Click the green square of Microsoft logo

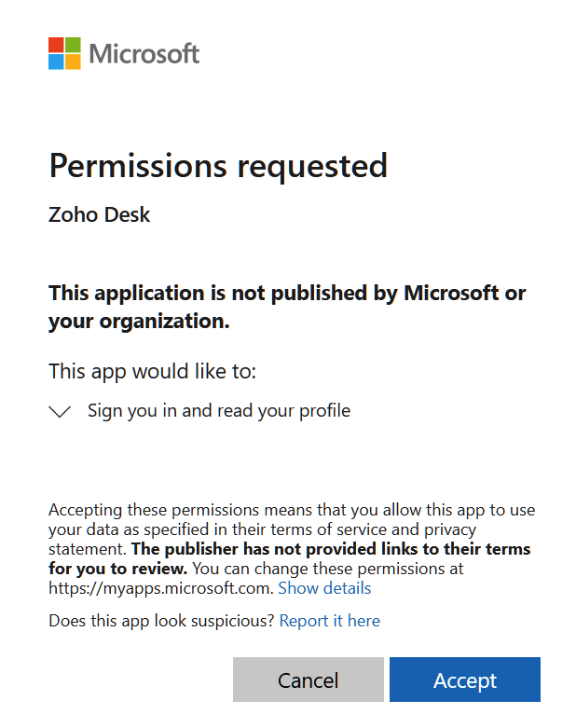tap(73, 45)
